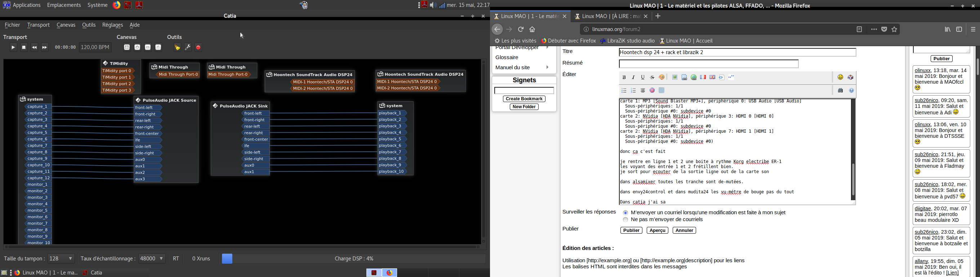980x277 pixels.
Task: Reload the Firefox page
Action: click(521, 29)
